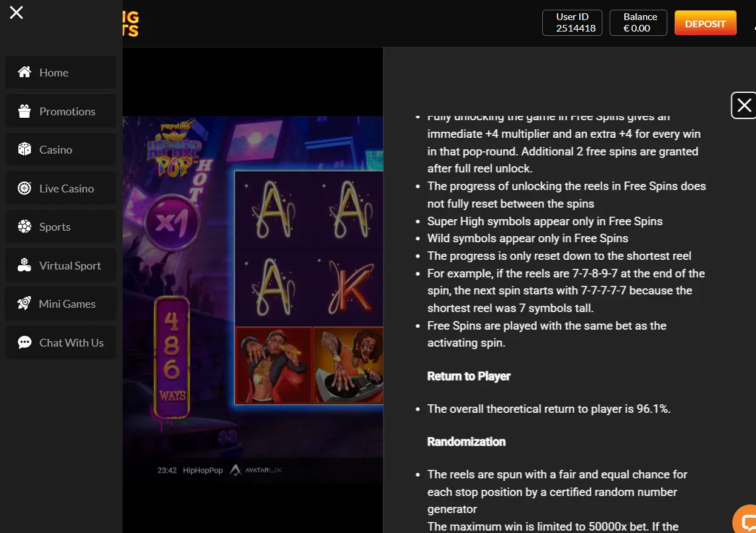
Task: Click the Casino dice icon
Action: click(x=24, y=149)
